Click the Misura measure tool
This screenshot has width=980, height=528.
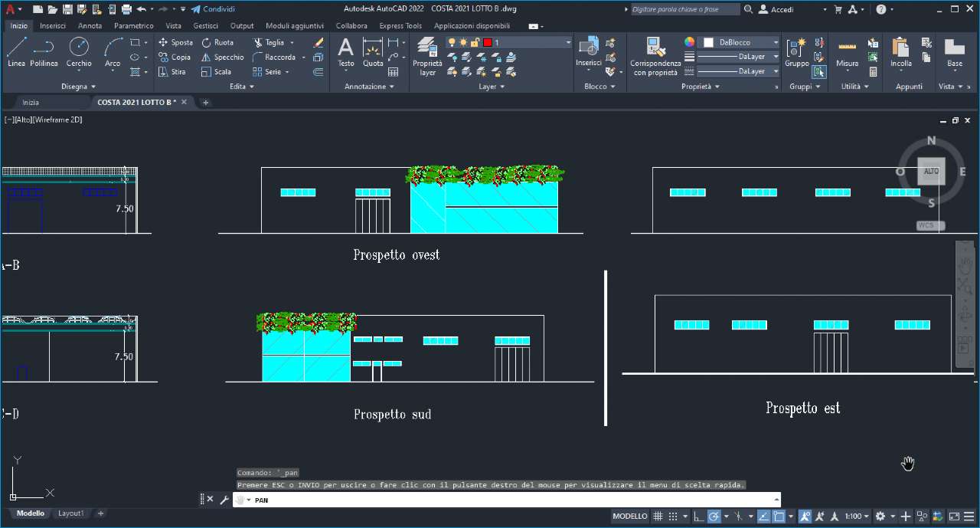point(848,53)
